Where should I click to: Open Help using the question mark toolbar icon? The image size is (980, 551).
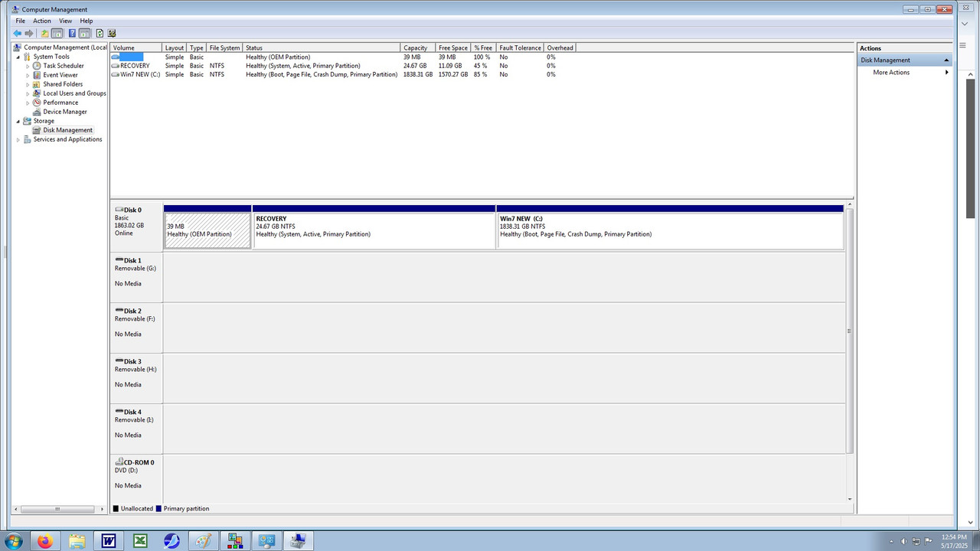click(72, 33)
